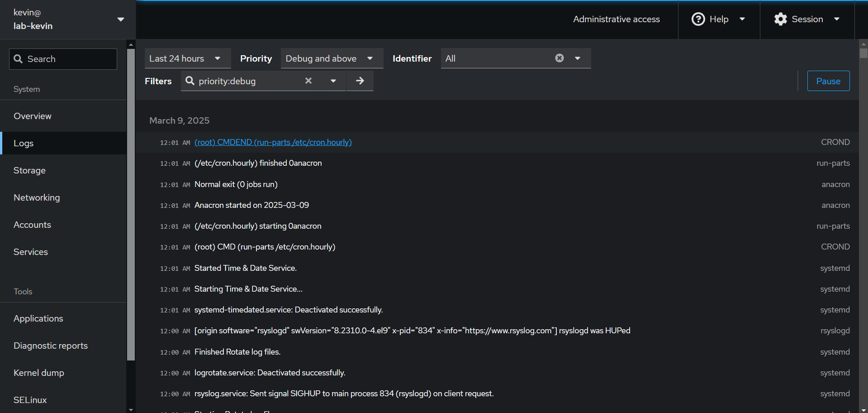Open the SELinux tool page
This screenshot has height=413, width=868.
point(30,400)
